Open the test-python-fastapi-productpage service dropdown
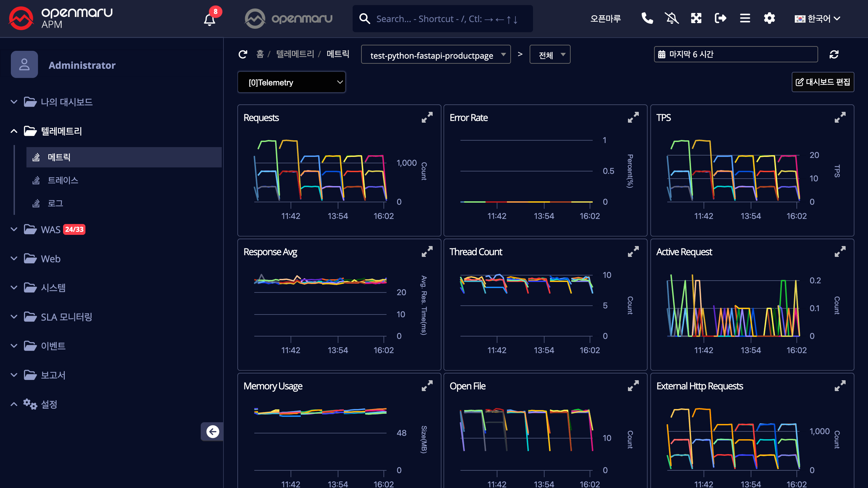This screenshot has height=488, width=868. pos(436,55)
